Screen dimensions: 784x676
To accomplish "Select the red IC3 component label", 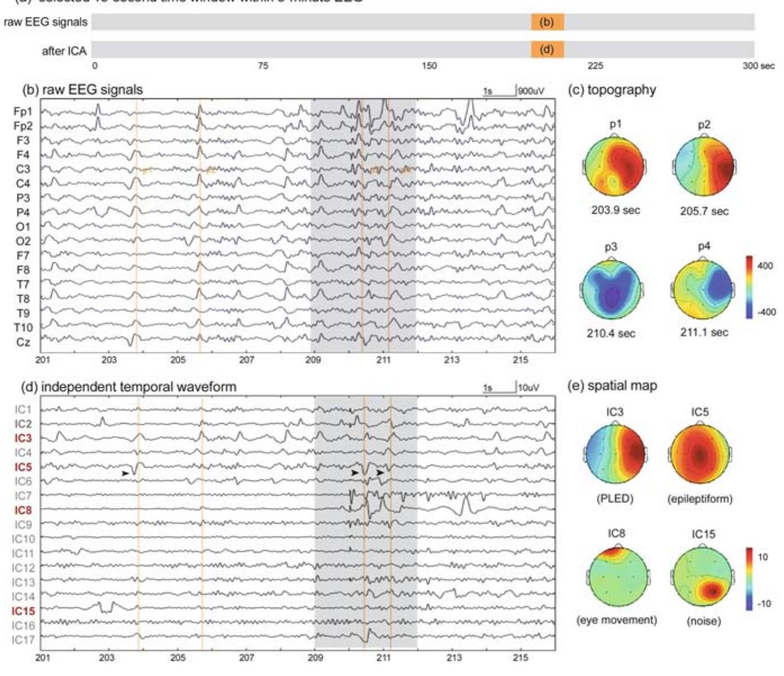I will coord(23,438).
